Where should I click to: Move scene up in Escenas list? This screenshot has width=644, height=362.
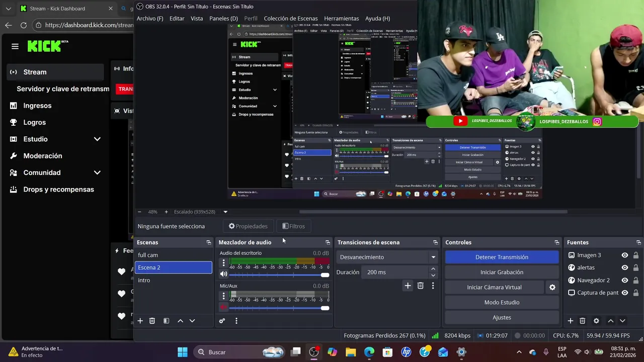[x=180, y=321]
